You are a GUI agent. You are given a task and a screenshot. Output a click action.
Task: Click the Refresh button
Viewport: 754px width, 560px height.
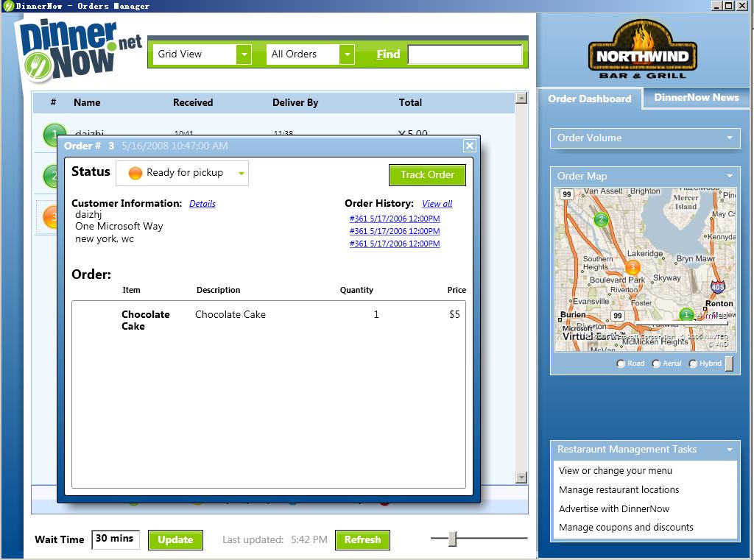[x=362, y=540]
